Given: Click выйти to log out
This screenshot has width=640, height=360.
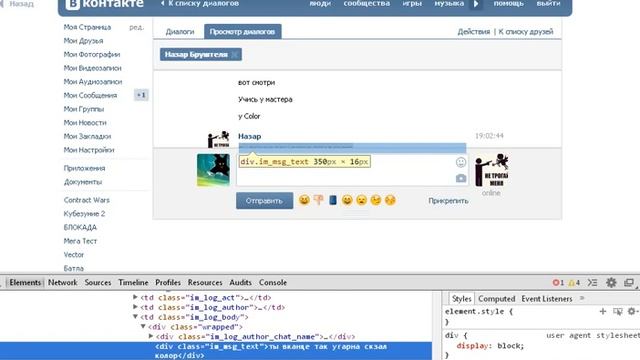Looking at the screenshot, I should click(548, 4).
